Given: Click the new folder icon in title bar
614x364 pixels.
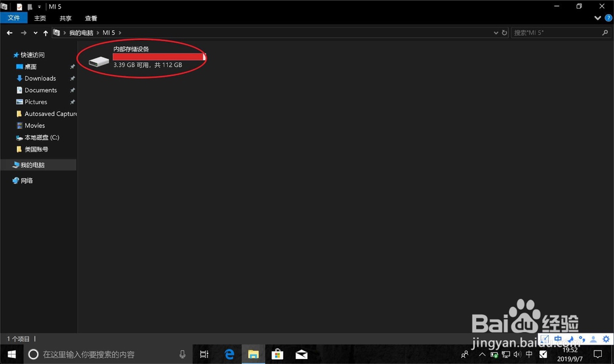Looking at the screenshot, I should click(x=29, y=7).
